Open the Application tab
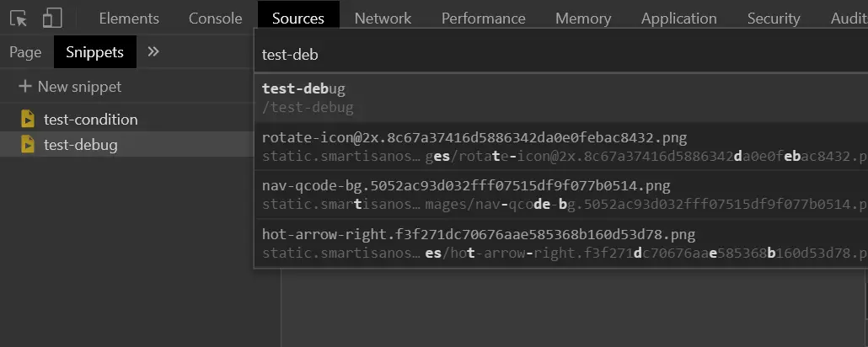 point(678,18)
